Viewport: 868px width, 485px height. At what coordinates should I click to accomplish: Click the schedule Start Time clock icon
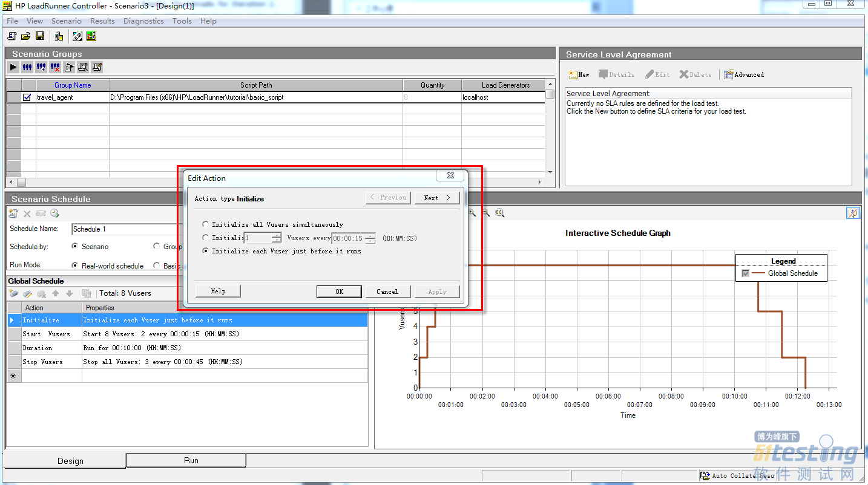(55, 213)
